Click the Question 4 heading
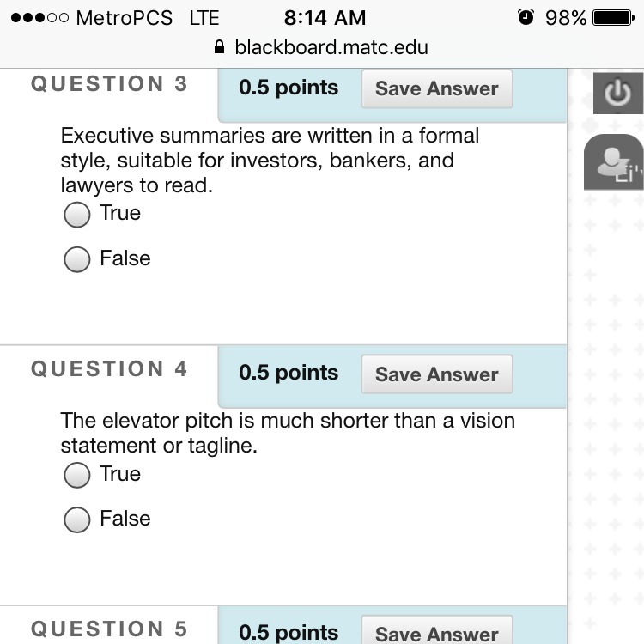644x644 pixels. click(109, 369)
